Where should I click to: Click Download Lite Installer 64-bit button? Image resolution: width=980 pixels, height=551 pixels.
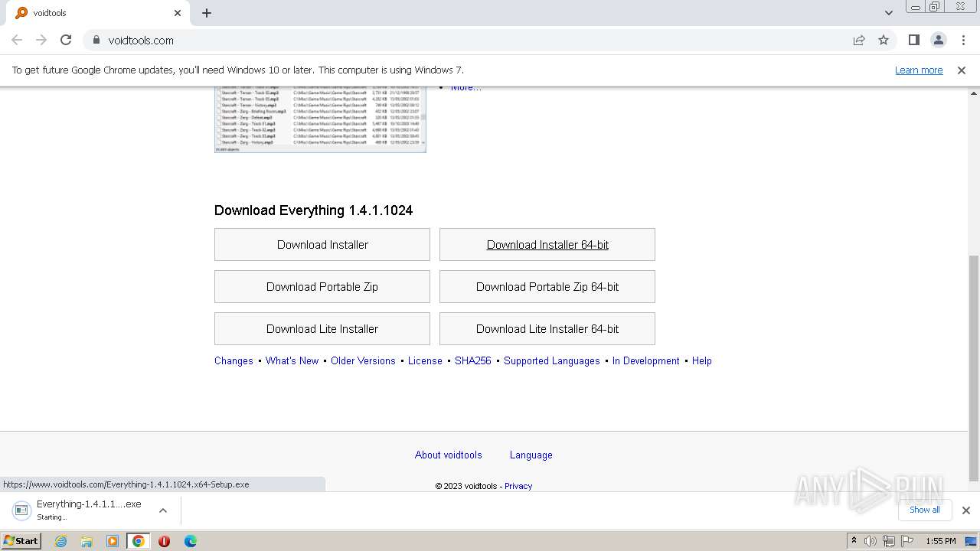[x=547, y=329]
